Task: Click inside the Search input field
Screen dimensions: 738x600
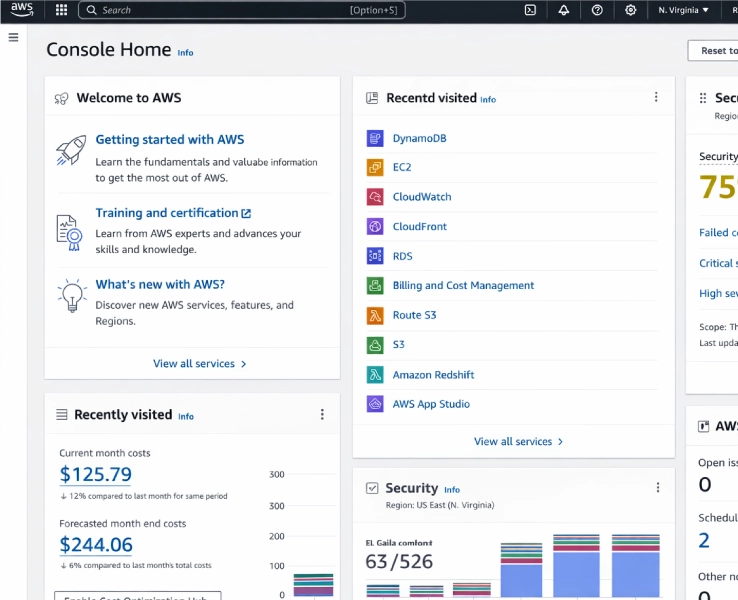Action: (241, 10)
